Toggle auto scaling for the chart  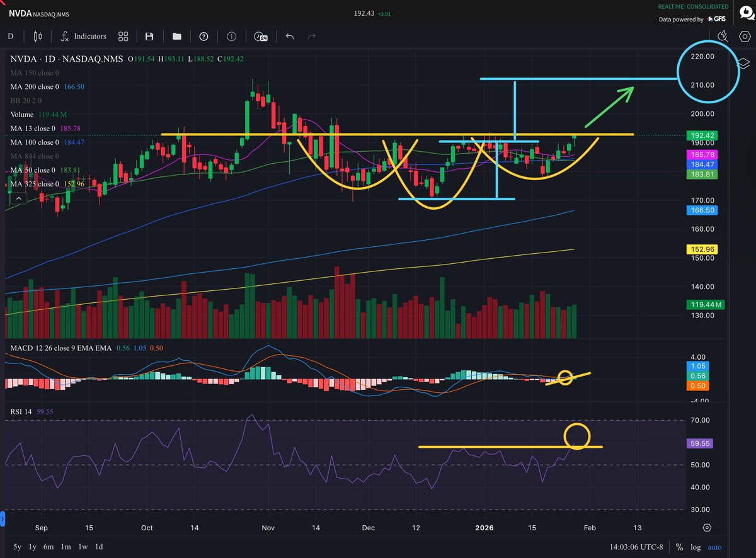(x=714, y=547)
